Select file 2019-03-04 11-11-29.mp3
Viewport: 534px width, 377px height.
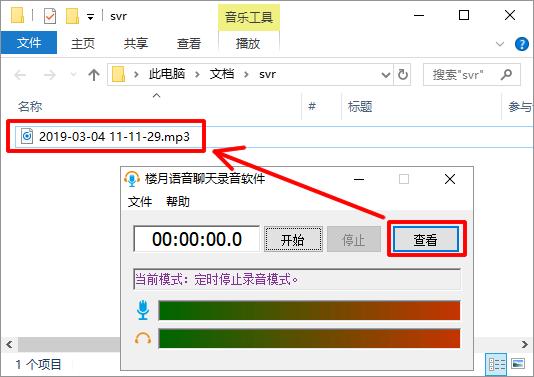point(114,137)
